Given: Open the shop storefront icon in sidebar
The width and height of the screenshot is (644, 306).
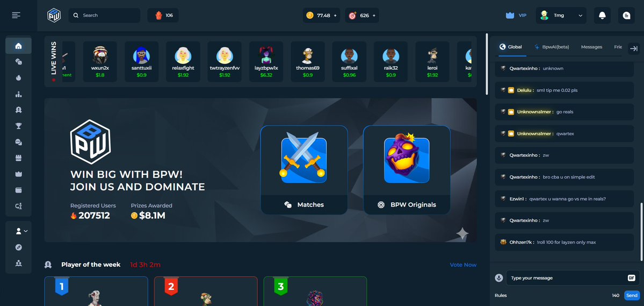Looking at the screenshot, I should [18, 158].
